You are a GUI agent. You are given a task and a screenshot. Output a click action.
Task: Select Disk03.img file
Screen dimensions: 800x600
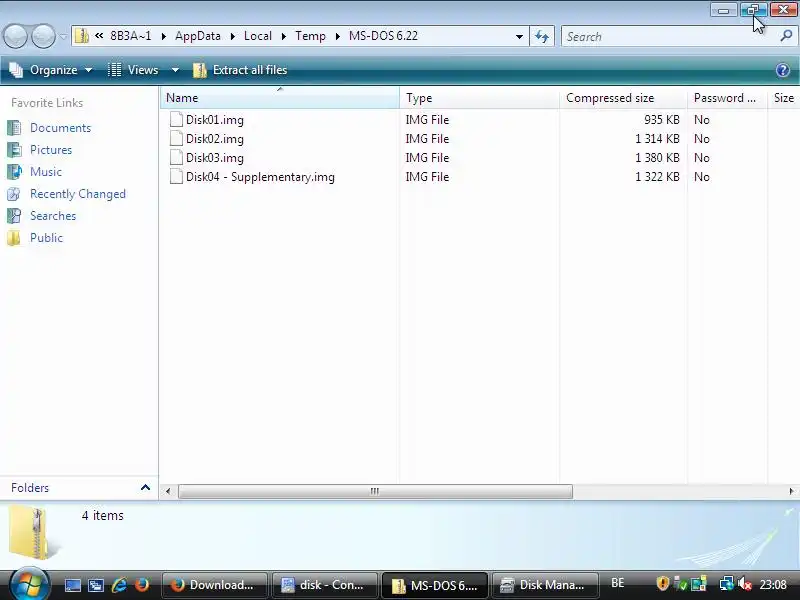[x=214, y=158]
